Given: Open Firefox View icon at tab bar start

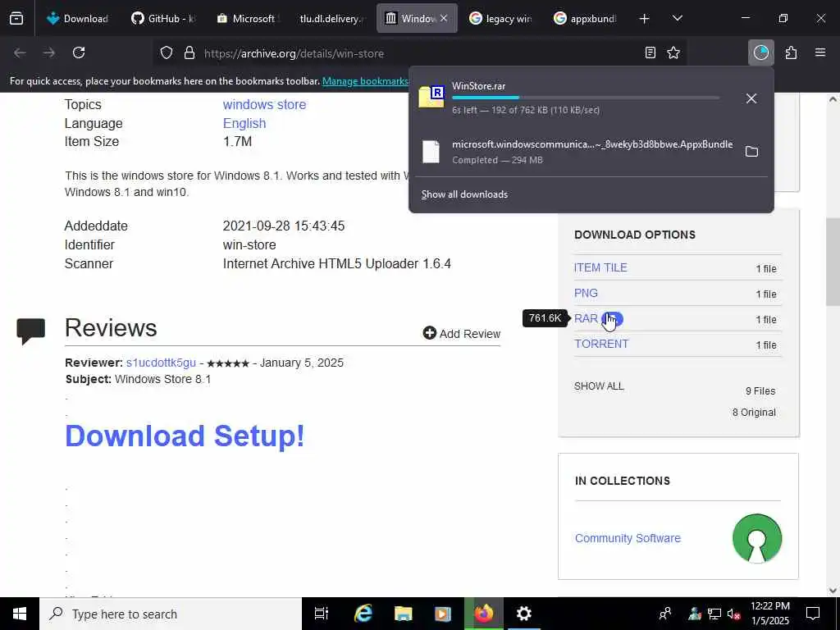Looking at the screenshot, I should (16, 18).
